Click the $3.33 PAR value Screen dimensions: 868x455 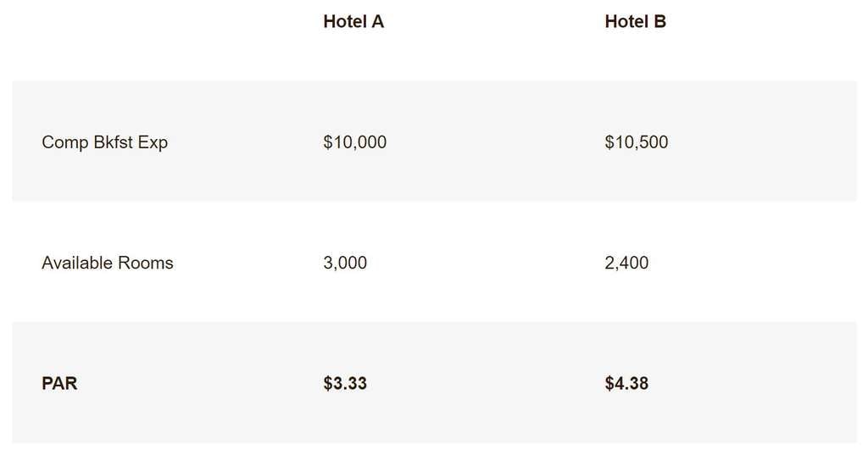pyautogui.click(x=345, y=383)
